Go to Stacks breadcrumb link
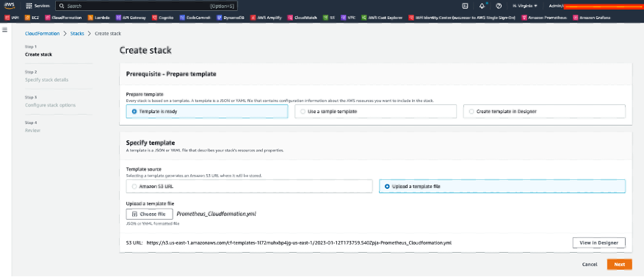 tap(77, 33)
